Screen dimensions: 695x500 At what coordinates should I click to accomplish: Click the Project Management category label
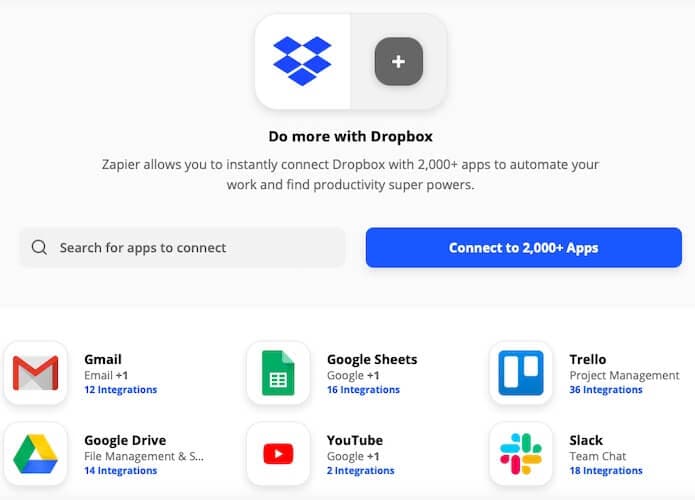[x=624, y=375]
